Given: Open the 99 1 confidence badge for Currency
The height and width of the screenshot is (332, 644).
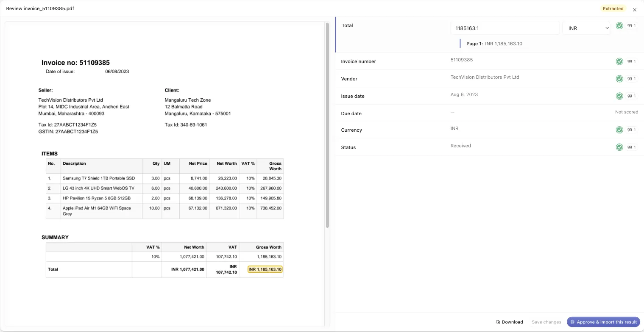Looking at the screenshot, I should pyautogui.click(x=632, y=130).
